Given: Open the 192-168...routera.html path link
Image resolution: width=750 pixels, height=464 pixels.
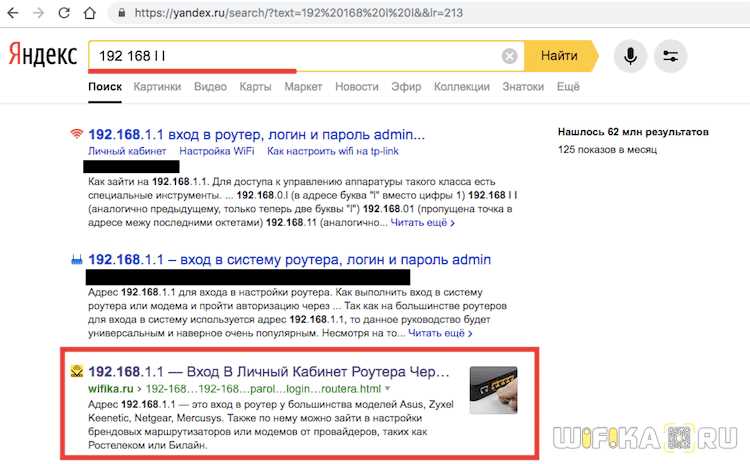Looking at the screenshot, I should tap(263, 388).
